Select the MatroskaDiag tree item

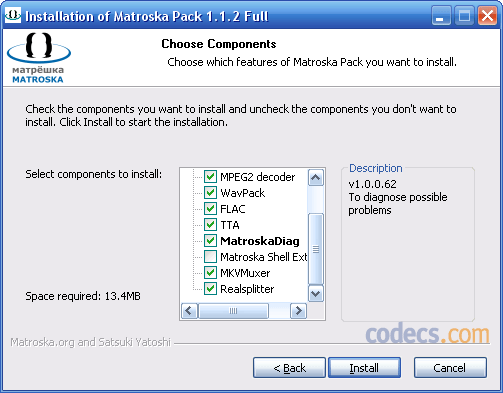click(260, 241)
